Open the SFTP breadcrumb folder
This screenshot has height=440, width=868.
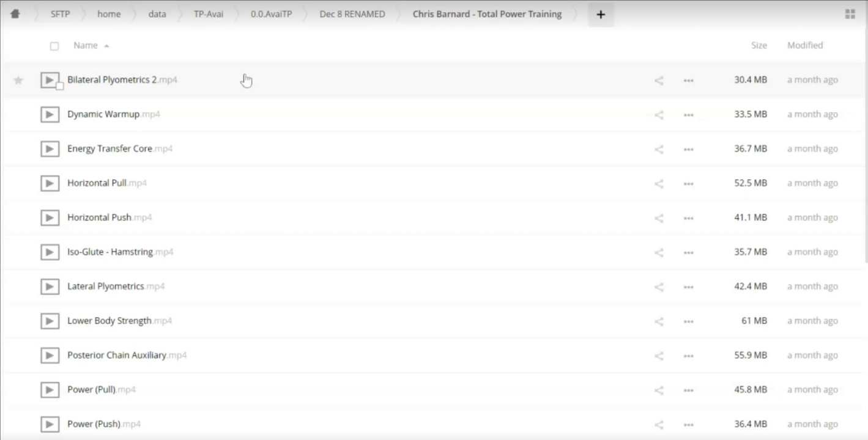pyautogui.click(x=60, y=14)
